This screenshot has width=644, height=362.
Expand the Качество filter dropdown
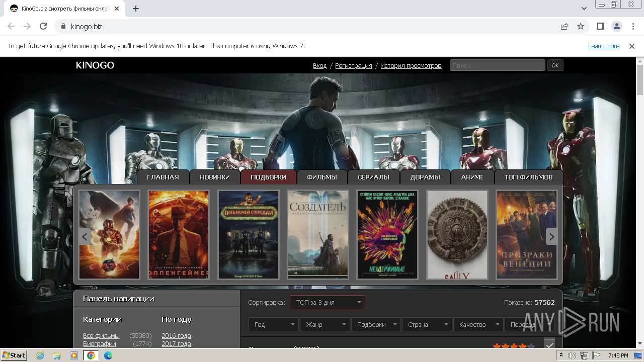(478, 324)
